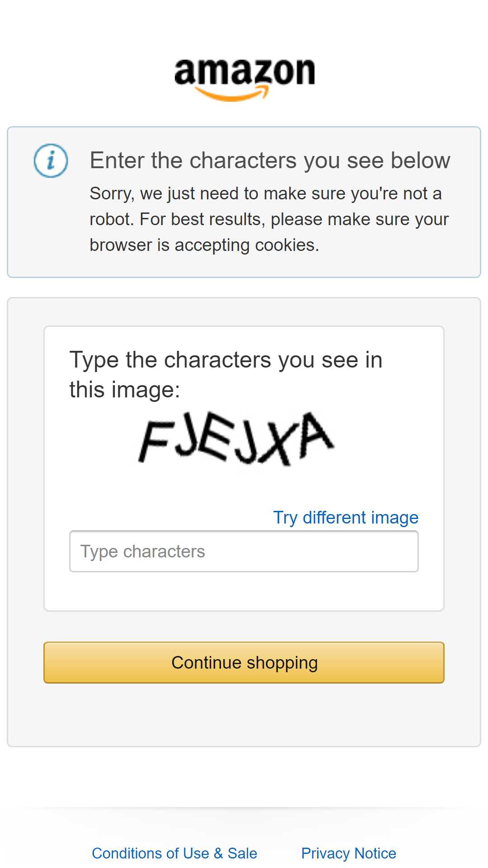This screenshot has width=488, height=868.
Task: Open the Conditions of Use & Sale link
Action: (x=174, y=853)
